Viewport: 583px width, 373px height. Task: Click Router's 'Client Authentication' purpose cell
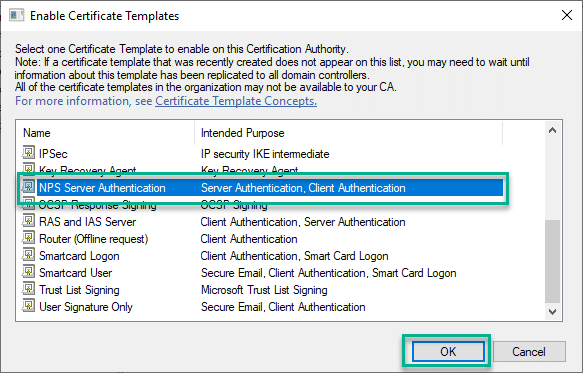(x=249, y=239)
